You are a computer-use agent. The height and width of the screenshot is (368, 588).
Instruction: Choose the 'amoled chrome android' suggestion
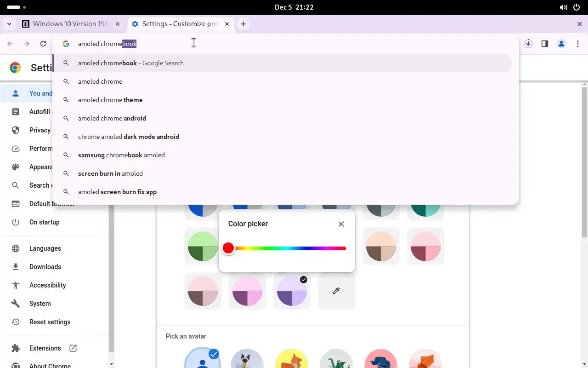(x=283, y=118)
